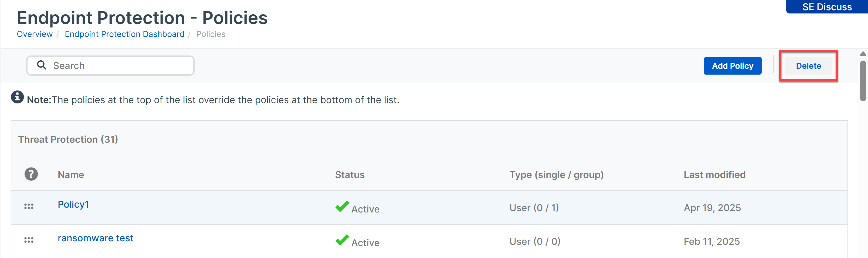The image size is (868, 258).
Task: Click the Status column header
Action: click(x=350, y=175)
